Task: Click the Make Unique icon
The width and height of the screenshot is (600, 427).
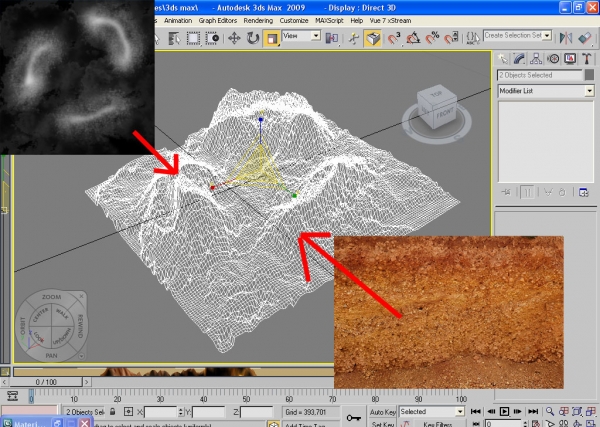Action: [548, 192]
